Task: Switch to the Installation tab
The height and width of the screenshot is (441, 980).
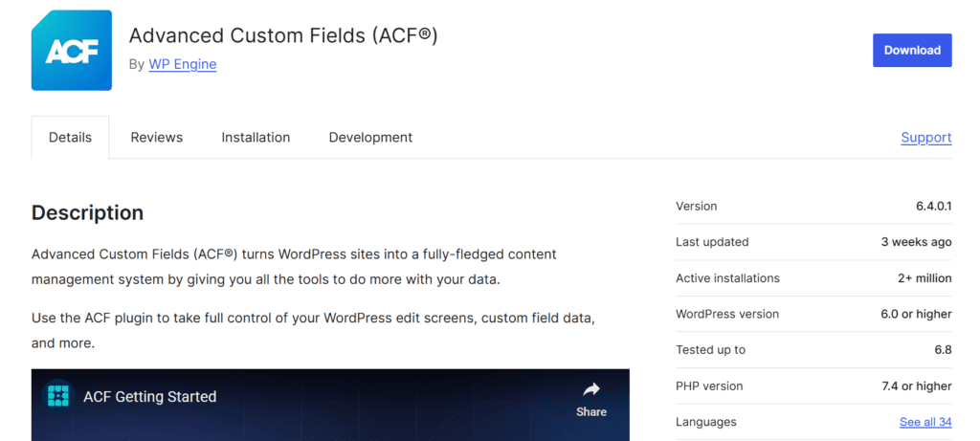Action: click(x=256, y=138)
